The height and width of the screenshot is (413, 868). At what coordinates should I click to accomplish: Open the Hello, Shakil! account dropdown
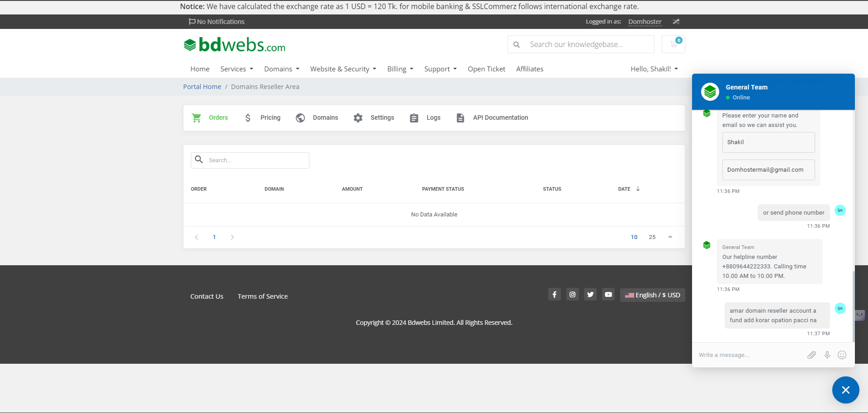pyautogui.click(x=655, y=69)
